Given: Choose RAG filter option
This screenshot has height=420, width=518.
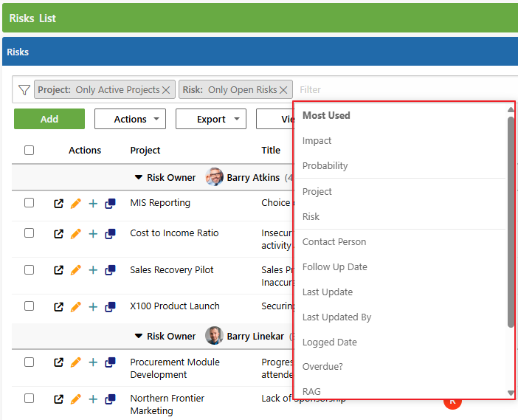Looking at the screenshot, I should pos(311,391).
